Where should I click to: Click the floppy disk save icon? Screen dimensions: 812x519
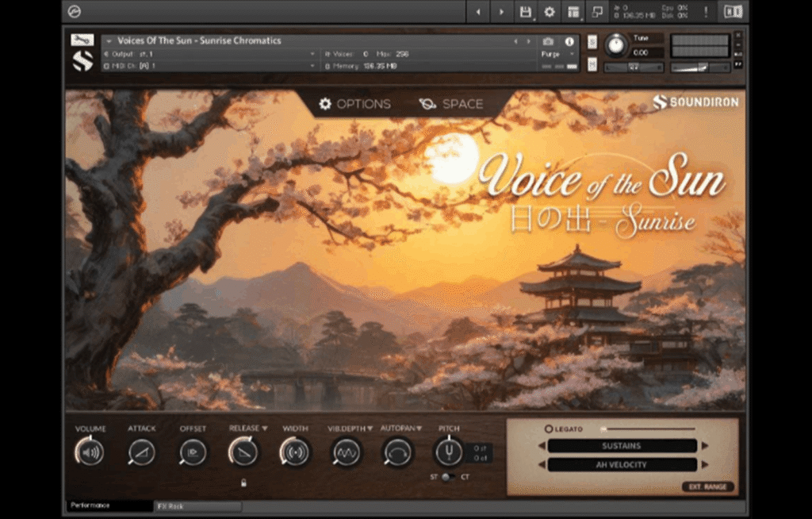point(525,11)
